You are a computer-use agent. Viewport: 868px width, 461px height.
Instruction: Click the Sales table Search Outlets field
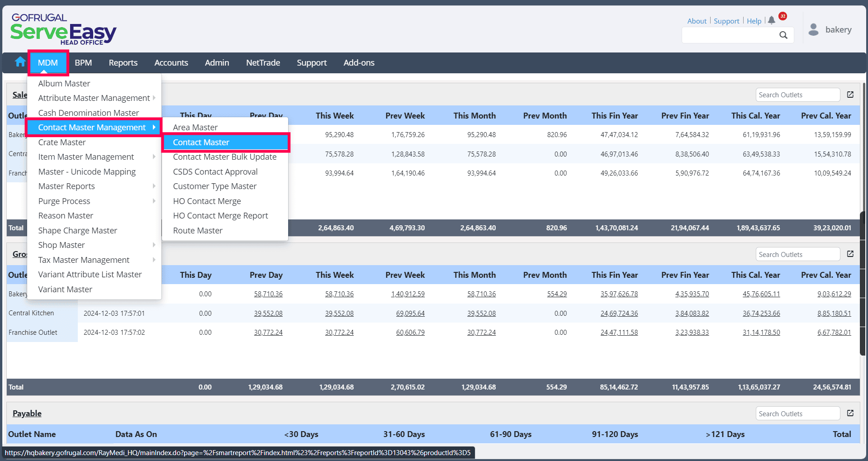pos(797,95)
